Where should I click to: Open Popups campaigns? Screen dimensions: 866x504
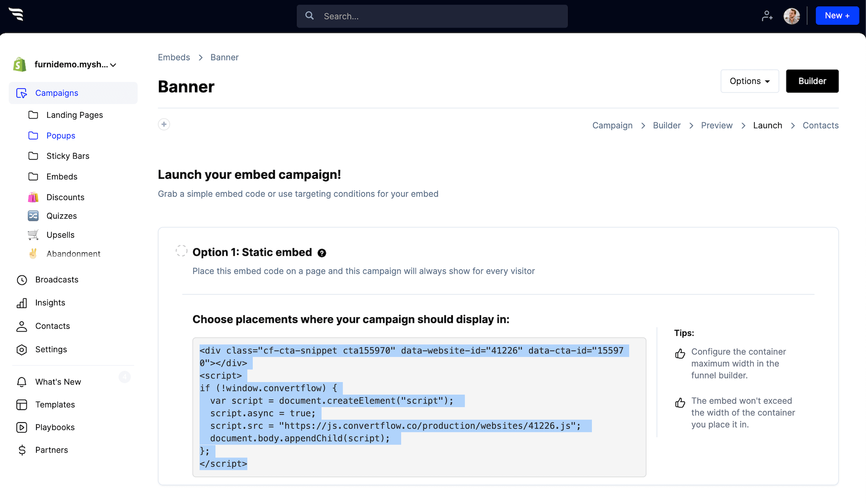pyautogui.click(x=61, y=136)
